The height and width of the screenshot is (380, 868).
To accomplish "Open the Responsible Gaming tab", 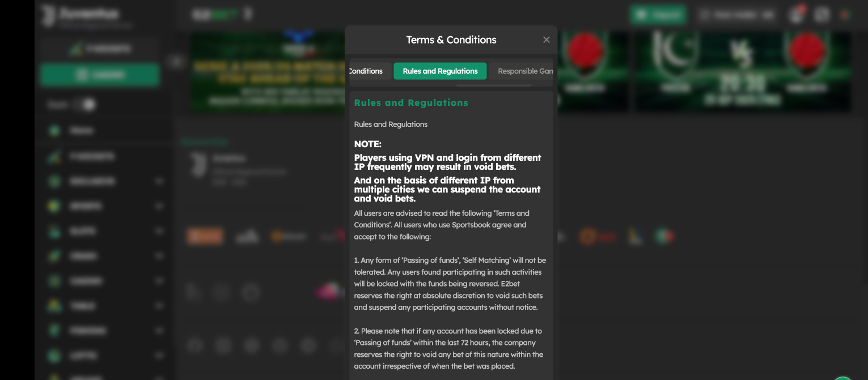I will (x=524, y=71).
